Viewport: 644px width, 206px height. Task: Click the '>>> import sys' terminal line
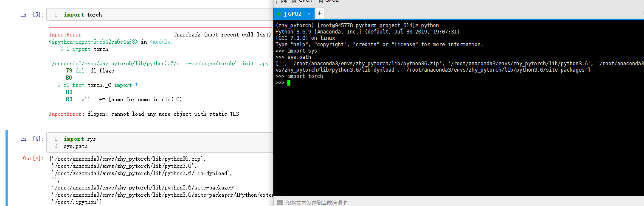(296, 51)
